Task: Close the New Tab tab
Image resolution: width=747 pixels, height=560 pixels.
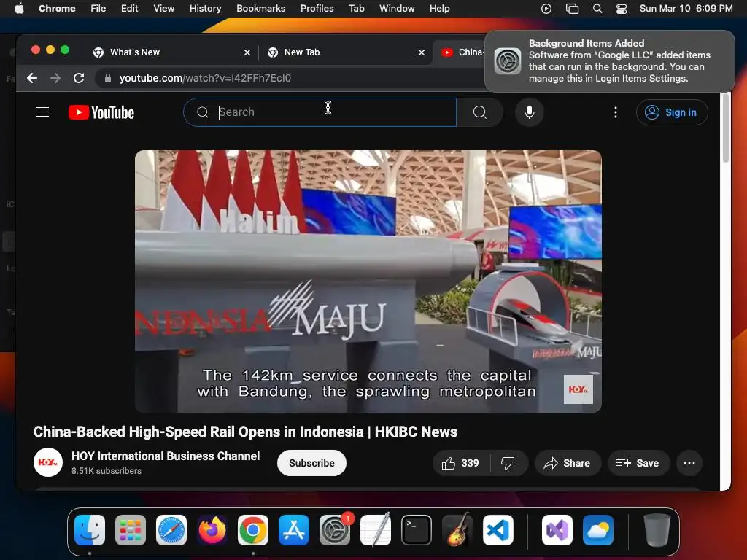Action: 422,52
